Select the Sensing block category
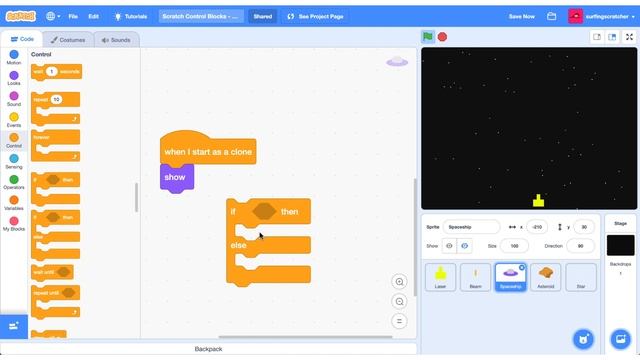The height and width of the screenshot is (360, 640). tap(14, 161)
